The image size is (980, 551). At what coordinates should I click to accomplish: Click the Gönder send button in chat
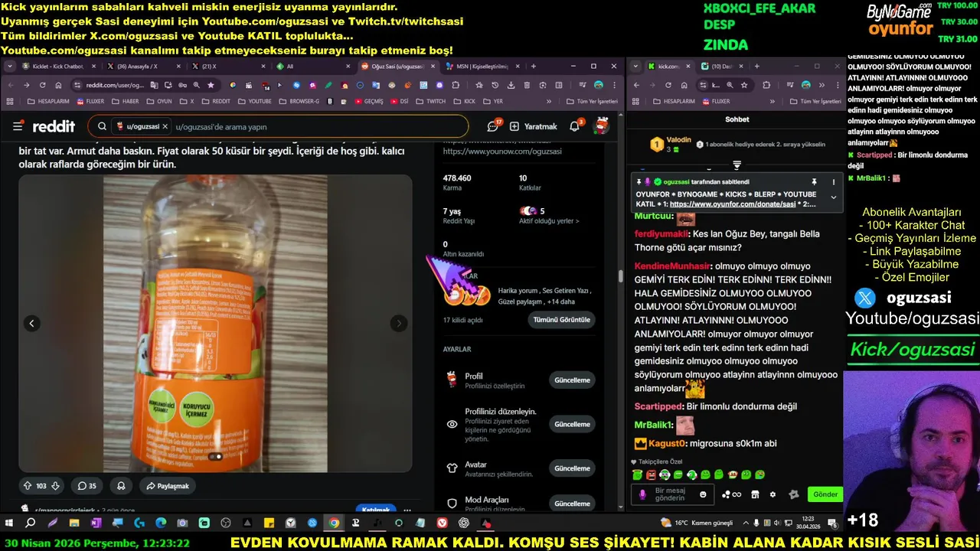coord(825,494)
